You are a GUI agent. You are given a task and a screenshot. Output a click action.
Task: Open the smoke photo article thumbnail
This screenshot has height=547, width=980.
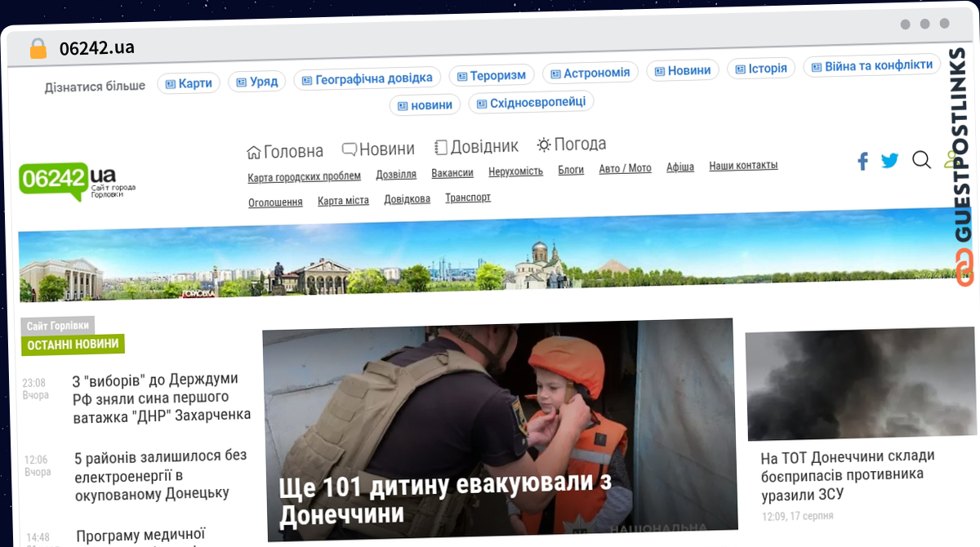[x=860, y=383]
